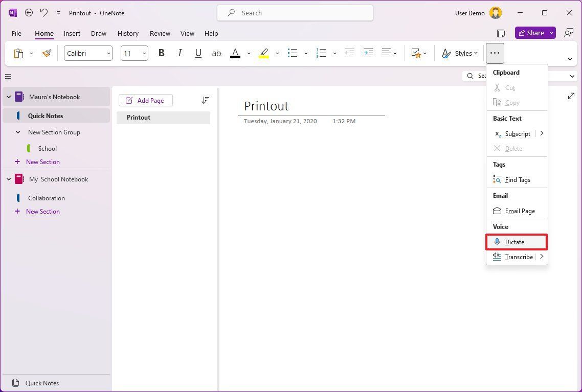Increase the paragraph indent

click(368, 53)
